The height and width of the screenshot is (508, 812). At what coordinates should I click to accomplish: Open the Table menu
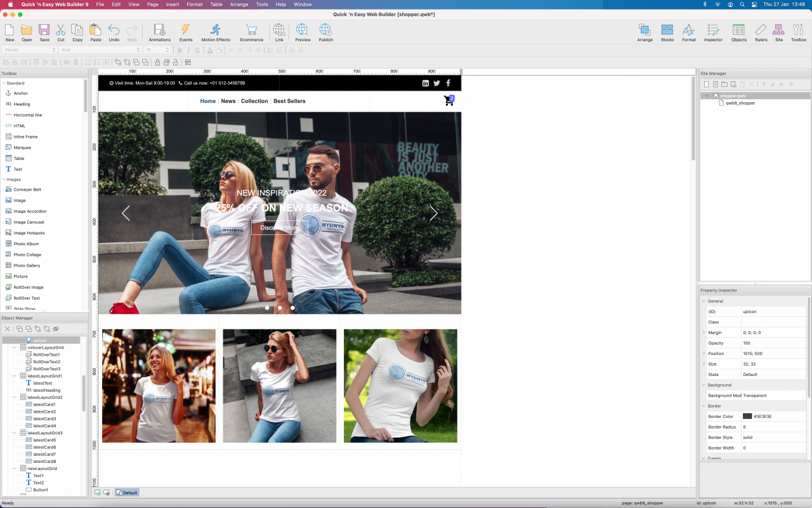216,4
